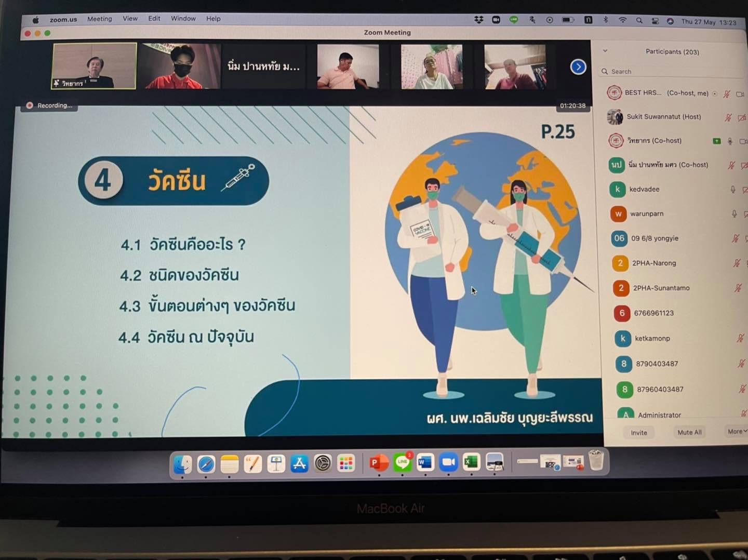This screenshot has width=748, height=560.
Task: Click the Mute All button
Action: [x=689, y=432]
